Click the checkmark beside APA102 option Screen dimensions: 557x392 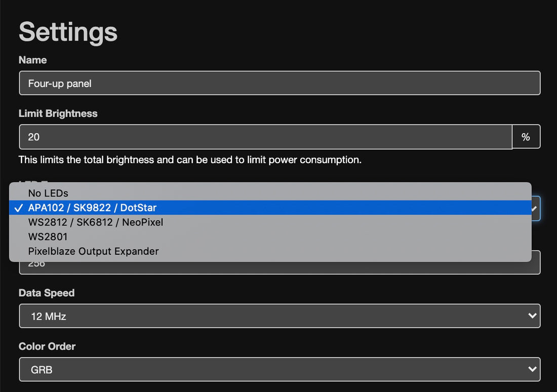click(19, 208)
